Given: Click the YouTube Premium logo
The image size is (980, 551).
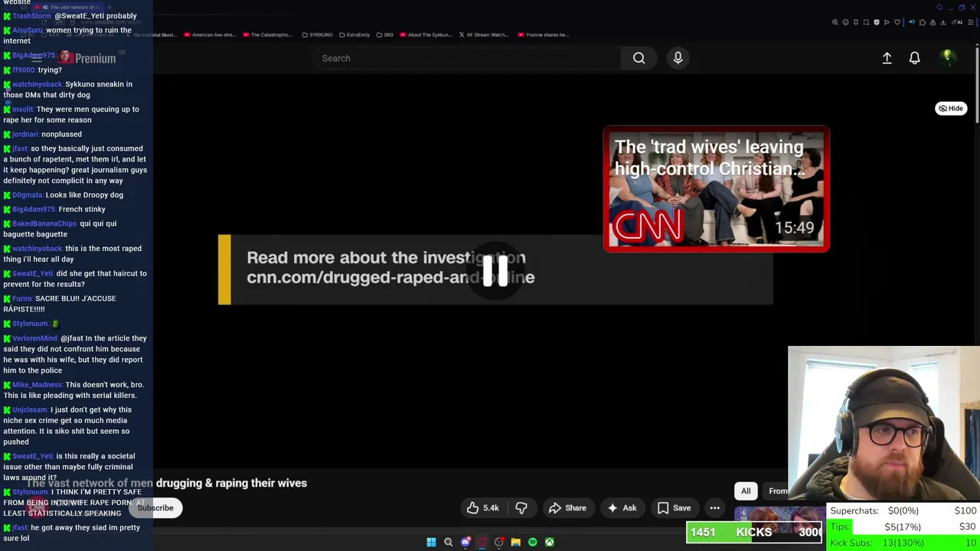Looking at the screenshot, I should (88, 58).
